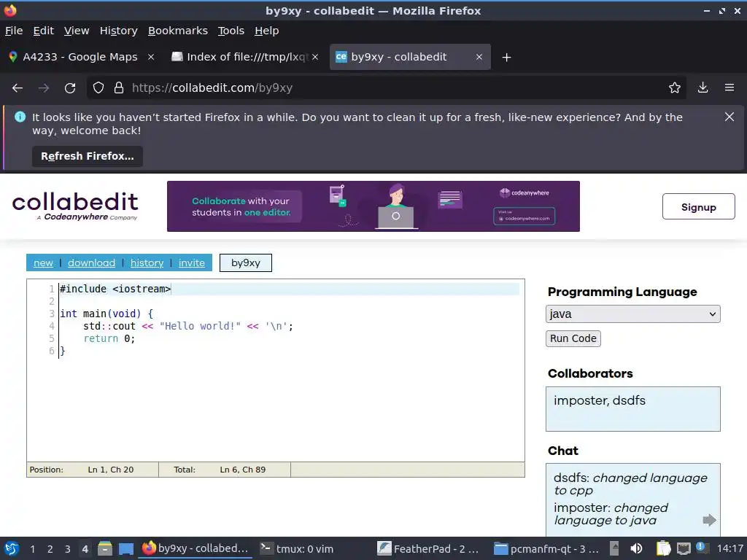
Task: Click the info icon in notification bar
Action: (20, 117)
